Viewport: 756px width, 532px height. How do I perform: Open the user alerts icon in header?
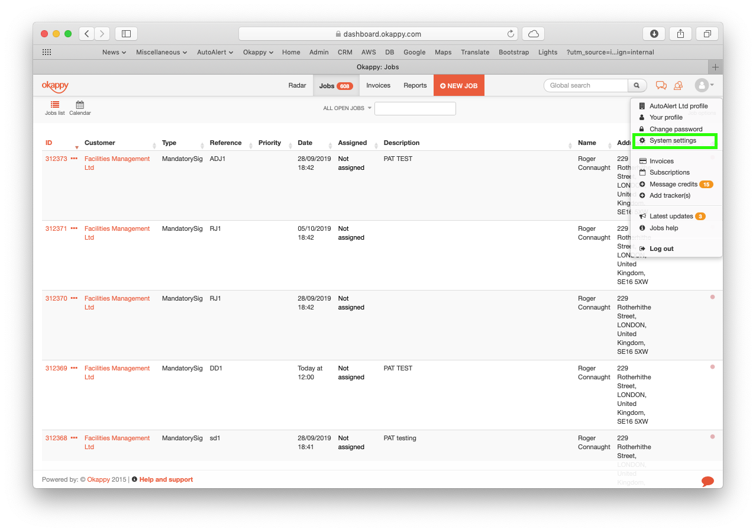pos(679,85)
